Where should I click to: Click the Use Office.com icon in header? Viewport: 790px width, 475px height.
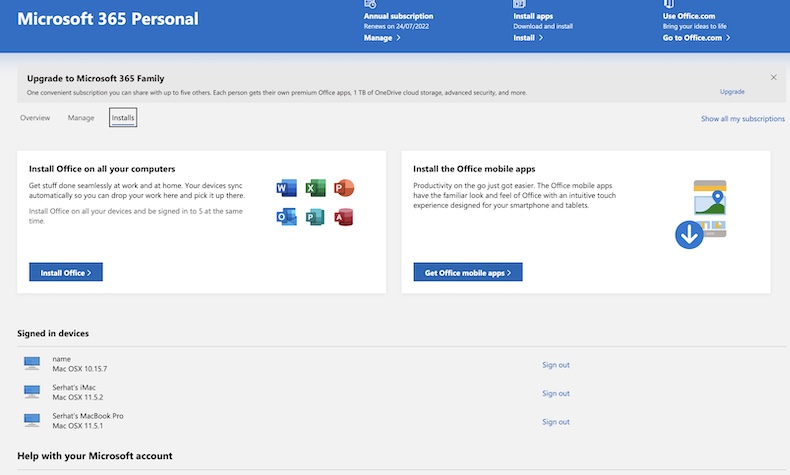tap(669, 4)
